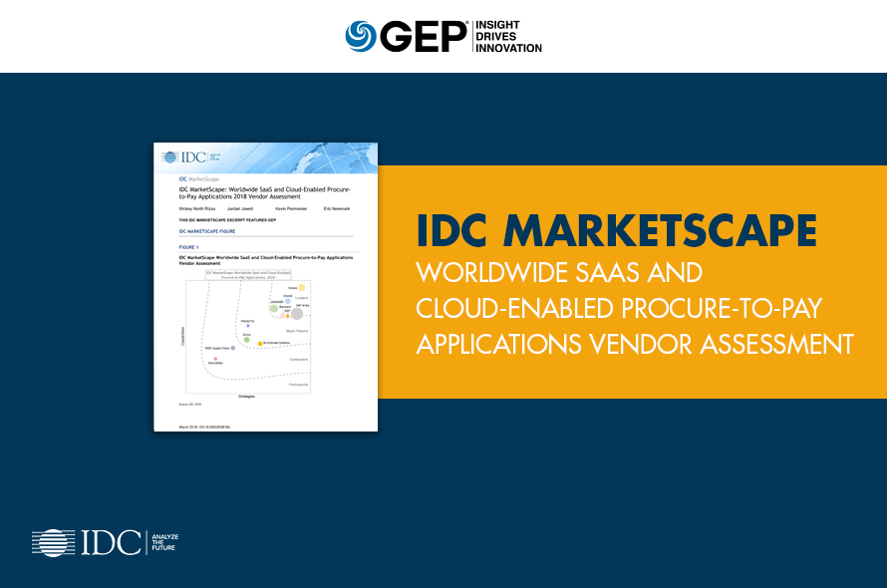Click the 'Analyze the Future' tagline

coord(164,542)
